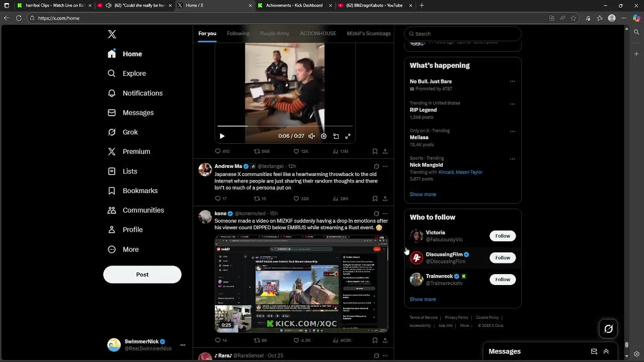This screenshot has width=644, height=362.
Task: Bookmark Andrew Ma's post
Action: click(x=375, y=199)
